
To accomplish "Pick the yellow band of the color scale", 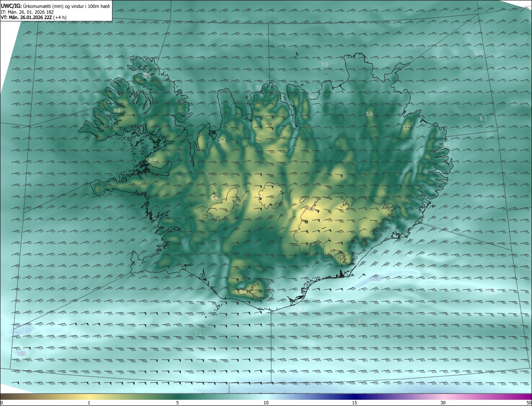I will coord(89,396).
